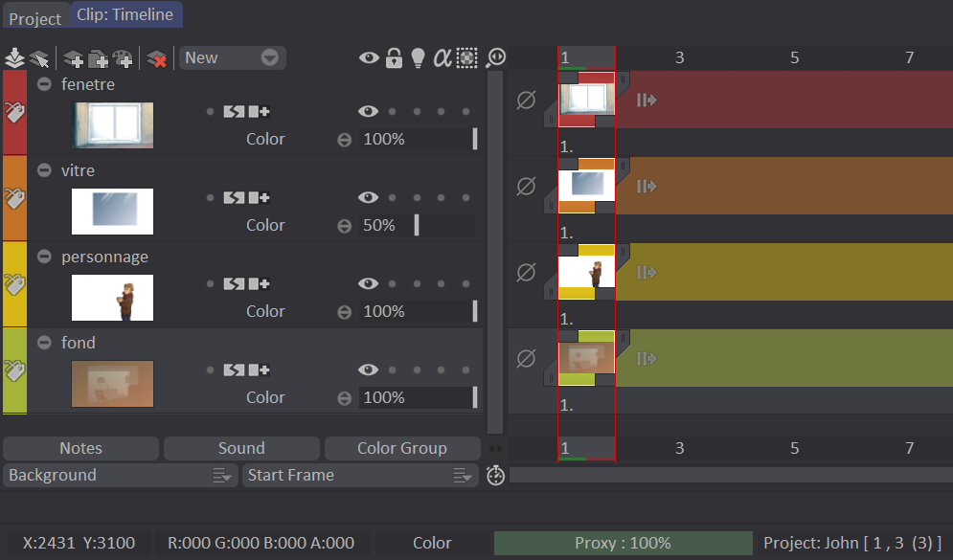
Task: Open the New blending mode dropdown
Action: point(232,57)
